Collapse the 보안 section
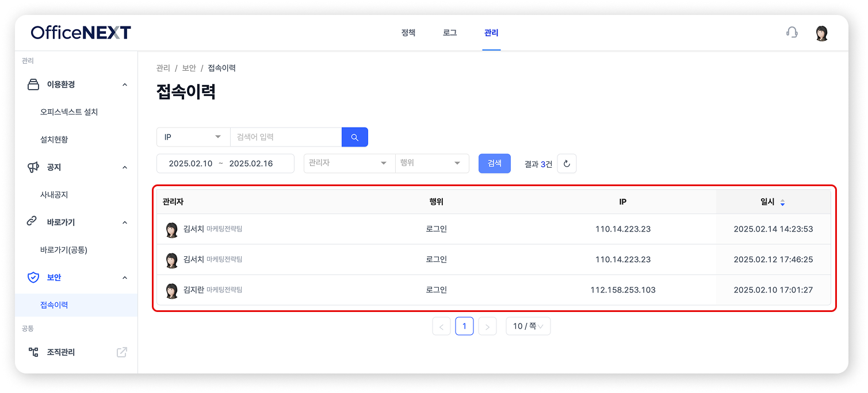This screenshot has height=393, width=868. click(125, 278)
